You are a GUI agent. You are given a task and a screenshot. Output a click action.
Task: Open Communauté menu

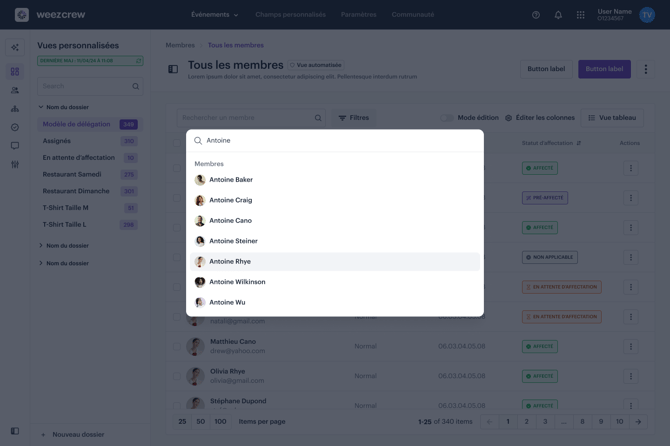[413, 15]
